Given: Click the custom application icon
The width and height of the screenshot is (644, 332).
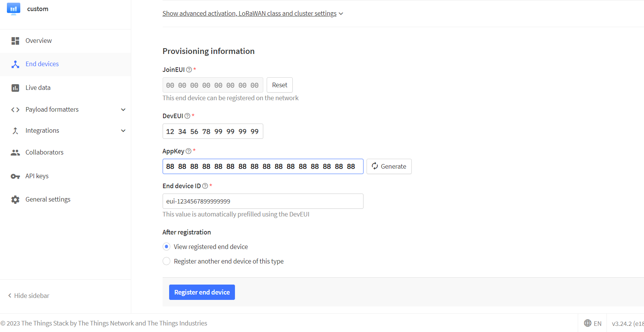Looking at the screenshot, I should 13,9.
